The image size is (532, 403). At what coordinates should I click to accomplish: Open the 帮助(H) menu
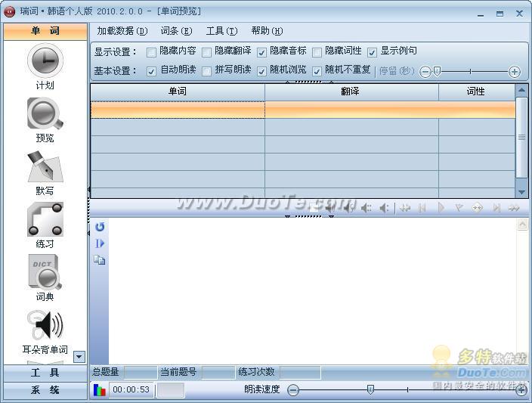pyautogui.click(x=267, y=31)
